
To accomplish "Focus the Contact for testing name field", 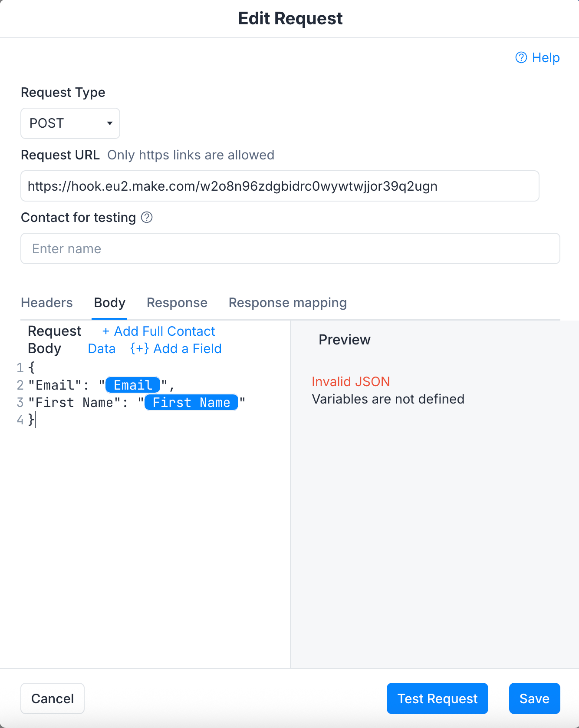I will pyautogui.click(x=290, y=248).
